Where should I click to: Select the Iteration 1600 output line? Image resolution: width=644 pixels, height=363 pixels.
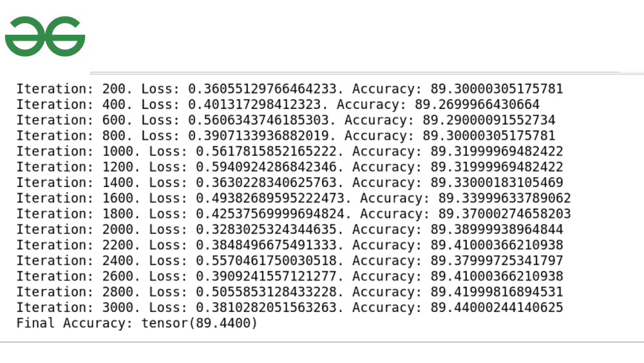pos(294,198)
